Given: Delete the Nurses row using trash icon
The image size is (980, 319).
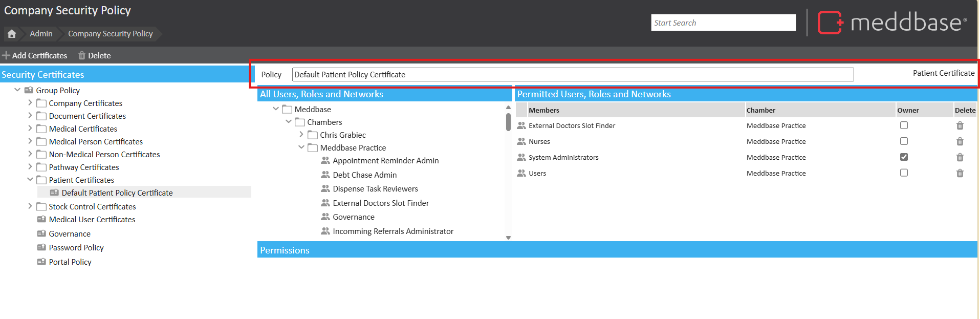Looking at the screenshot, I should tap(960, 141).
